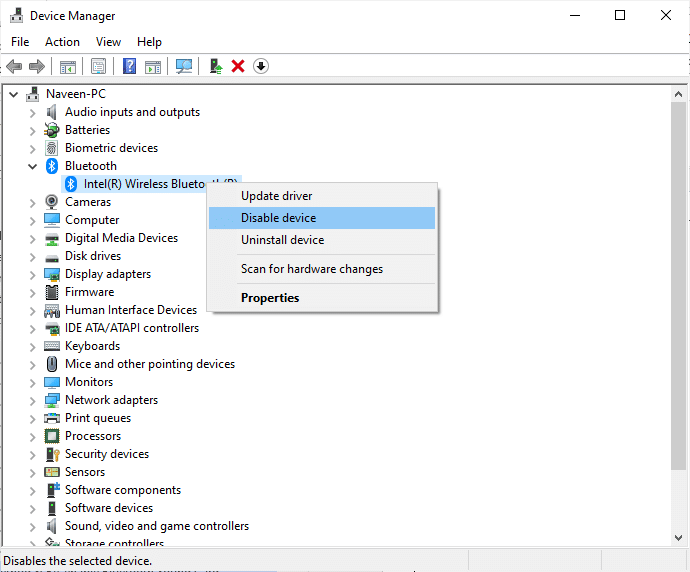Click the Back arrow toolbar icon
Viewport: 690px width, 572px height.
(14, 66)
